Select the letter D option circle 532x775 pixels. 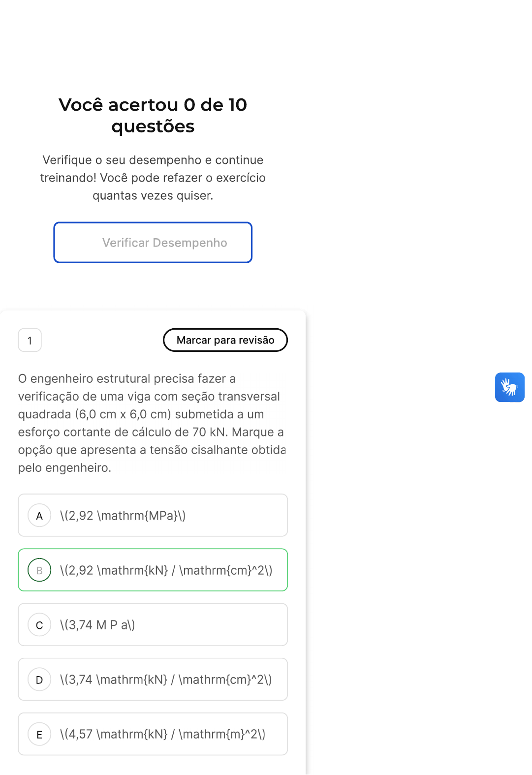(39, 680)
